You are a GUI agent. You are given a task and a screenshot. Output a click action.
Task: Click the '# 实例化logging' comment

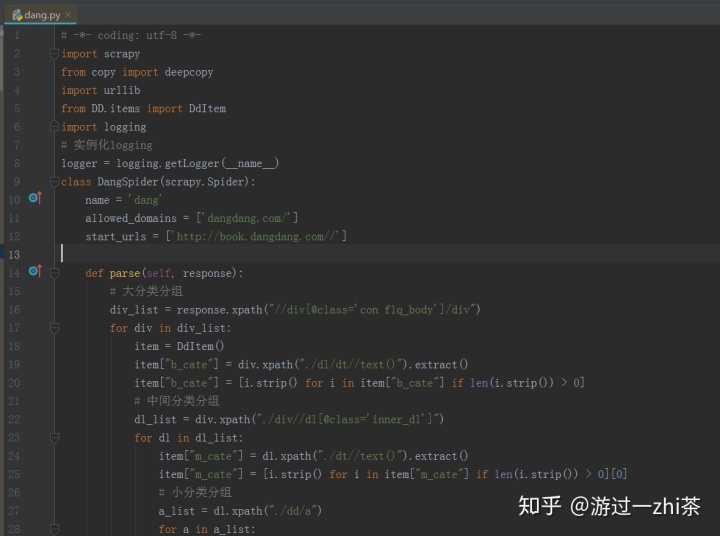107,145
